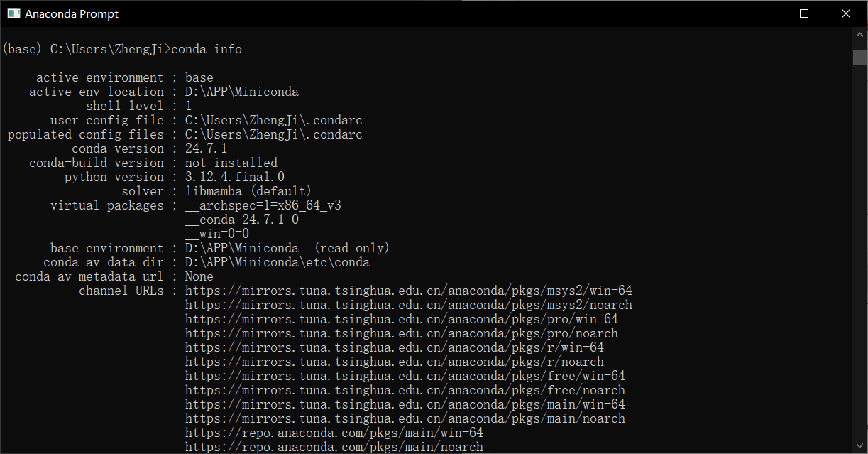The width and height of the screenshot is (868, 454).
Task: Click the conda version value 24.7.1
Action: (x=207, y=148)
